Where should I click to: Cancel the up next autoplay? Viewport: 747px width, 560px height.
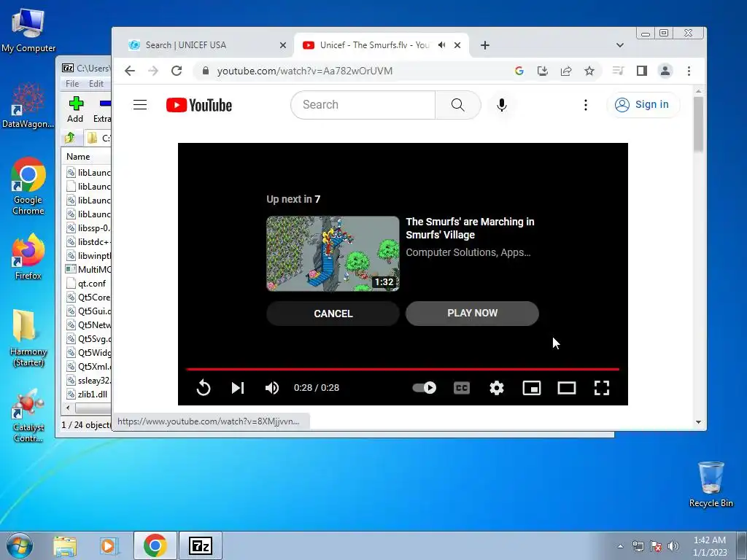click(333, 314)
